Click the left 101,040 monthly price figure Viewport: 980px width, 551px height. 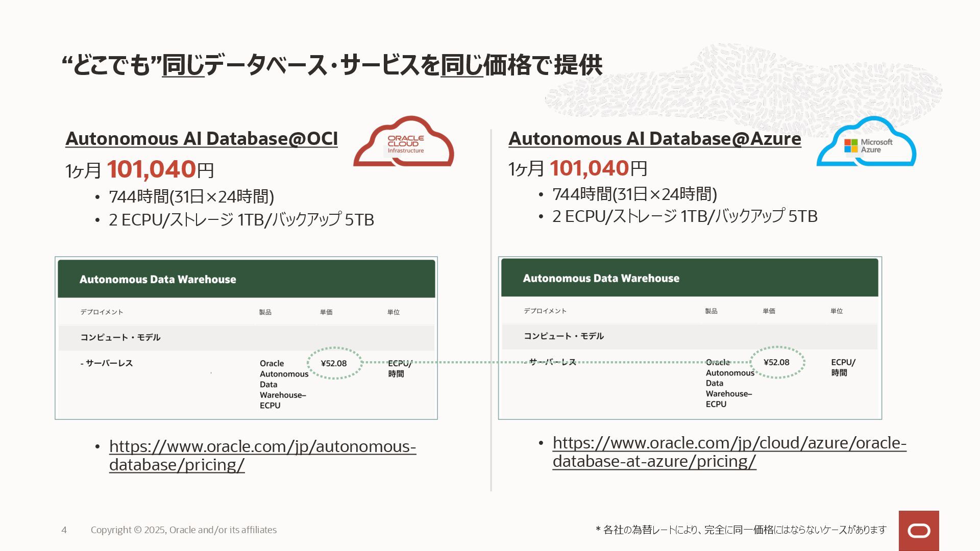click(152, 169)
